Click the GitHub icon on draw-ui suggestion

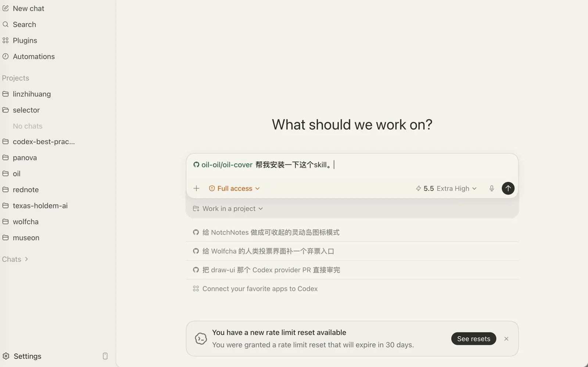196,270
